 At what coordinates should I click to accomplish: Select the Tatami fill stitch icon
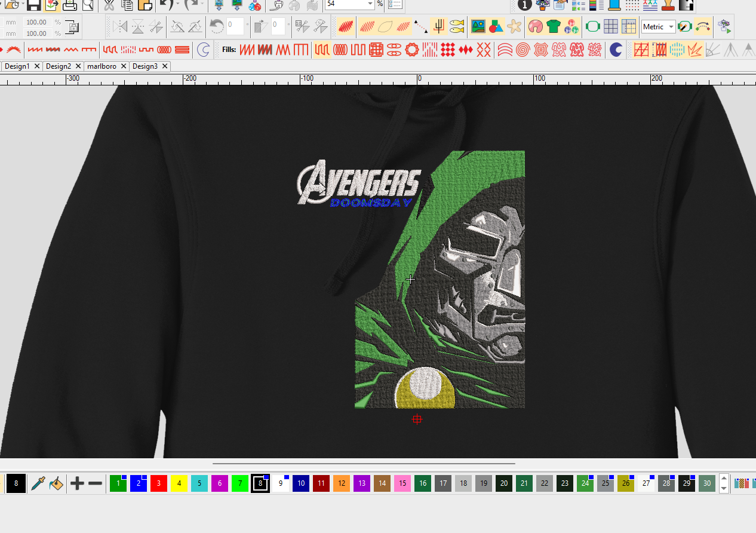(x=322, y=50)
